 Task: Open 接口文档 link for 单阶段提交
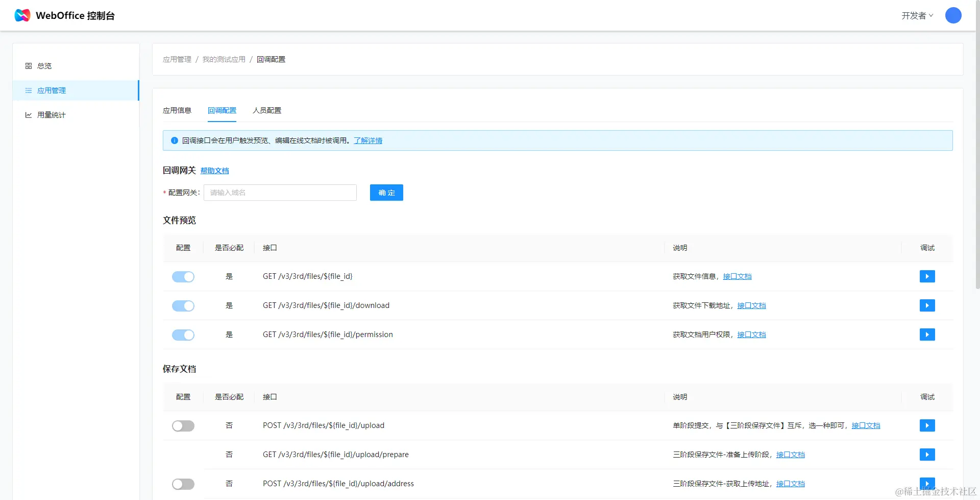pos(866,425)
